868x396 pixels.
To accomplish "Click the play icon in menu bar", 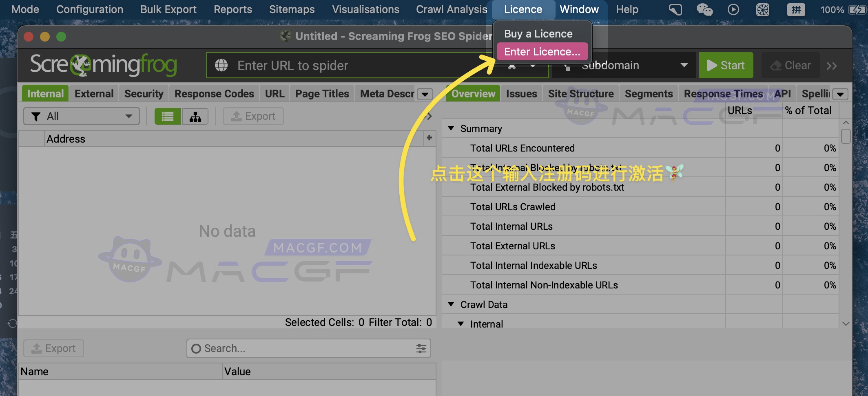I will pos(733,9).
